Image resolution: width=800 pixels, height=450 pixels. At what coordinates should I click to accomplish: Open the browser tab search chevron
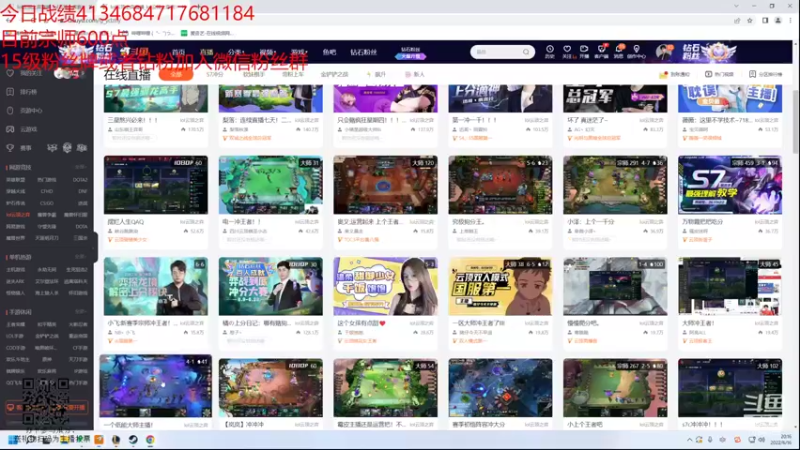(x=736, y=6)
